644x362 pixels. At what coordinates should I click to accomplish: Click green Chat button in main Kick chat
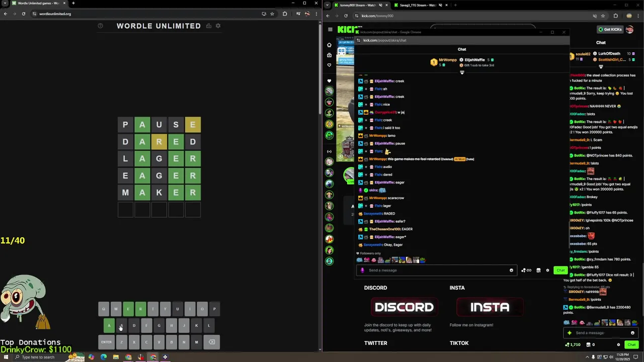click(x=631, y=344)
